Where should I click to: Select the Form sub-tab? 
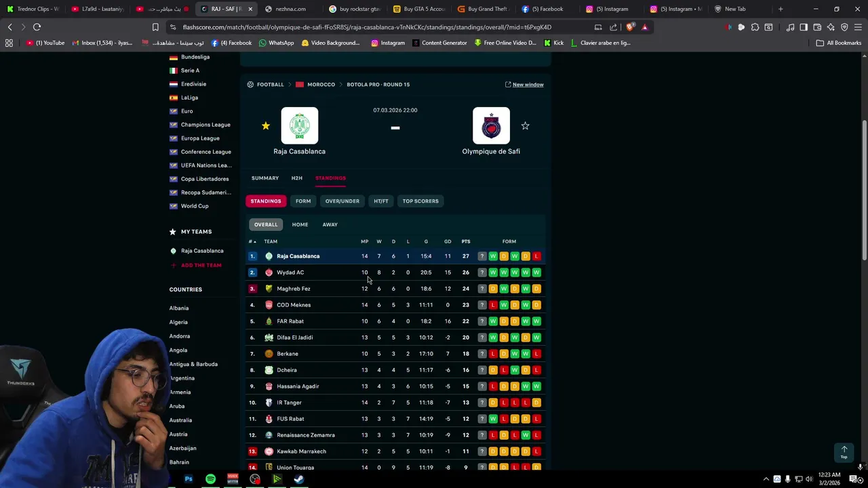303,201
